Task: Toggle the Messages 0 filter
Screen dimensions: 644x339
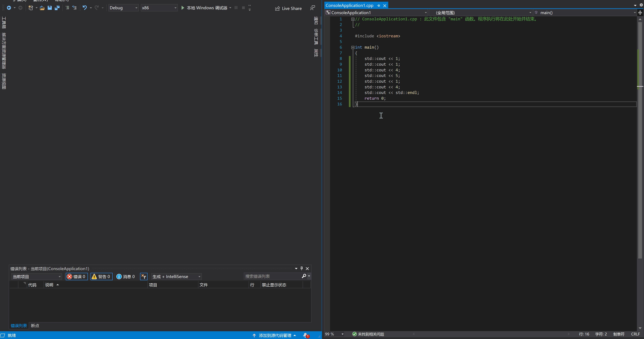Action: tap(126, 277)
